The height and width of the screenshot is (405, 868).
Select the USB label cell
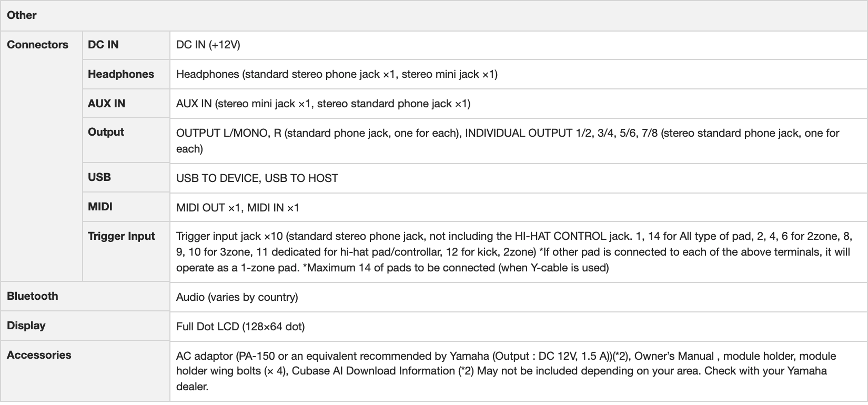click(99, 177)
